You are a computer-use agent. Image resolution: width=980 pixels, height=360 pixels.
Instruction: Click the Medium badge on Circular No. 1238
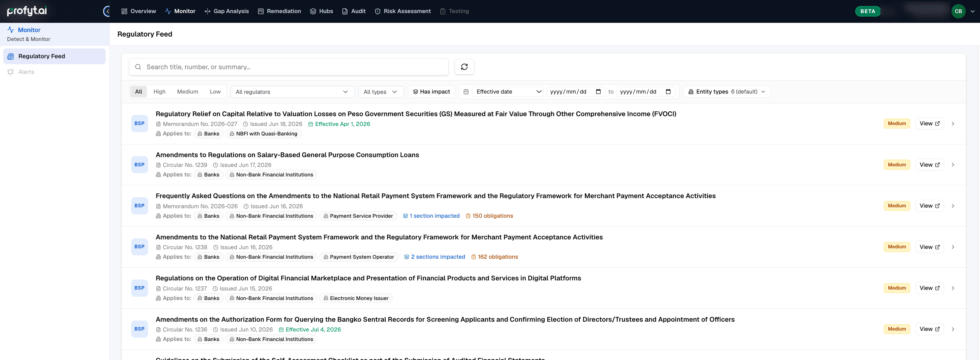click(897, 247)
